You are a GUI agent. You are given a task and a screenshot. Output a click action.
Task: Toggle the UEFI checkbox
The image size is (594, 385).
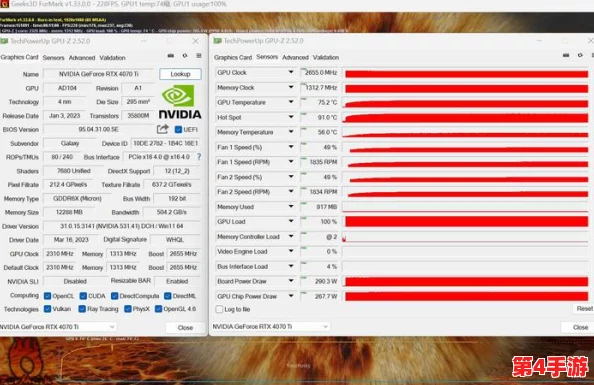tap(178, 130)
